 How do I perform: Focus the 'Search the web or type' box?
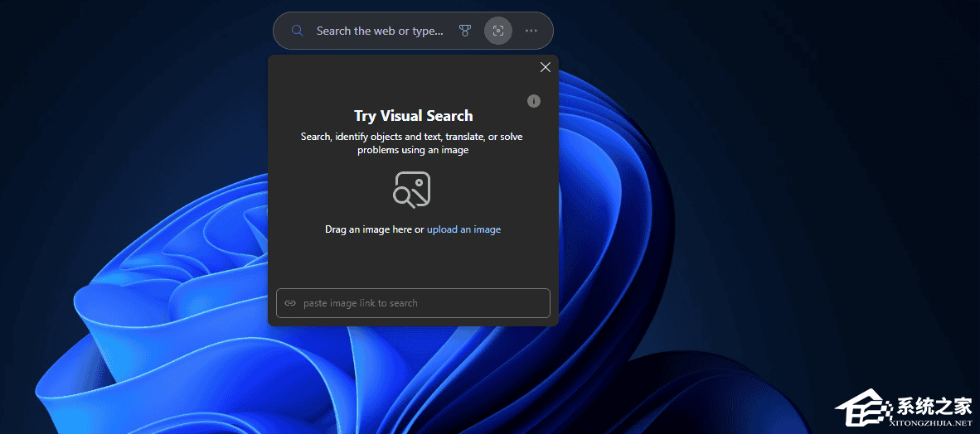click(380, 31)
